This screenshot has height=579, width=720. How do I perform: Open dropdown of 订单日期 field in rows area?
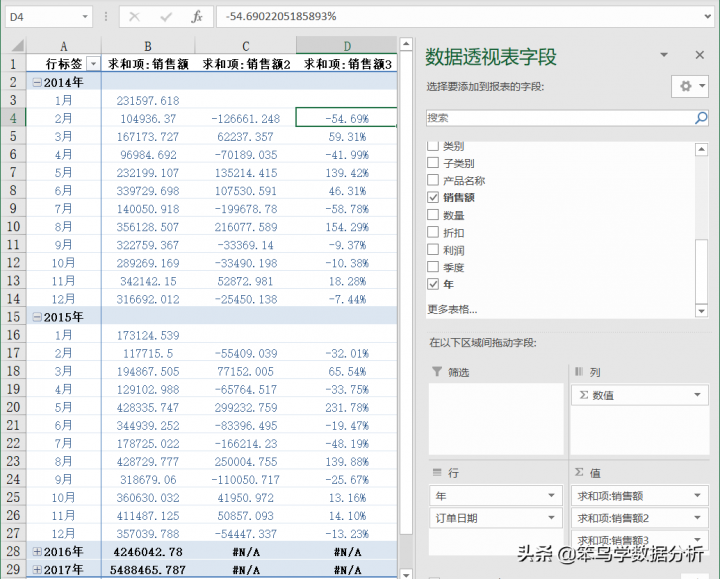click(x=551, y=518)
